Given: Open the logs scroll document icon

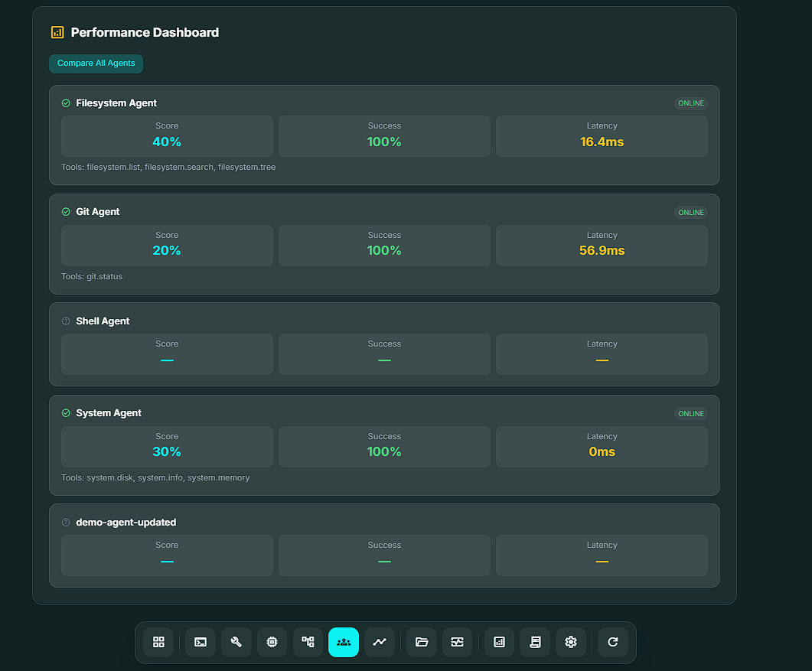Looking at the screenshot, I should tap(535, 642).
